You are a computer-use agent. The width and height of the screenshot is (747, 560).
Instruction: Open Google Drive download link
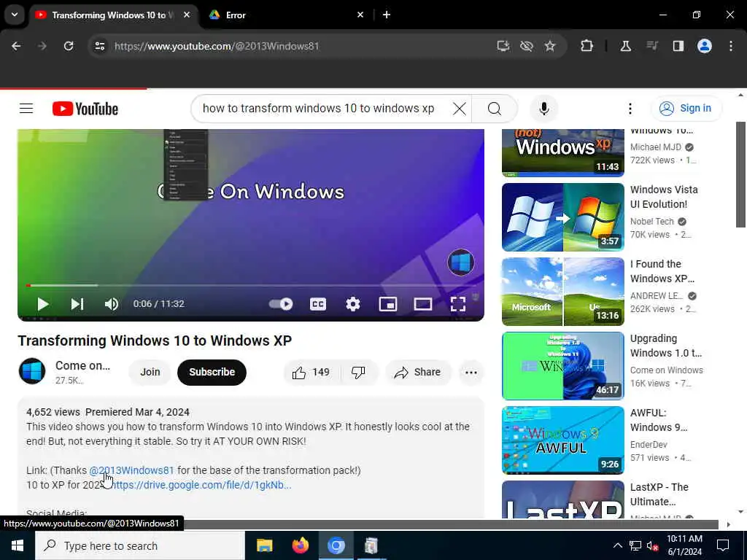(x=201, y=485)
